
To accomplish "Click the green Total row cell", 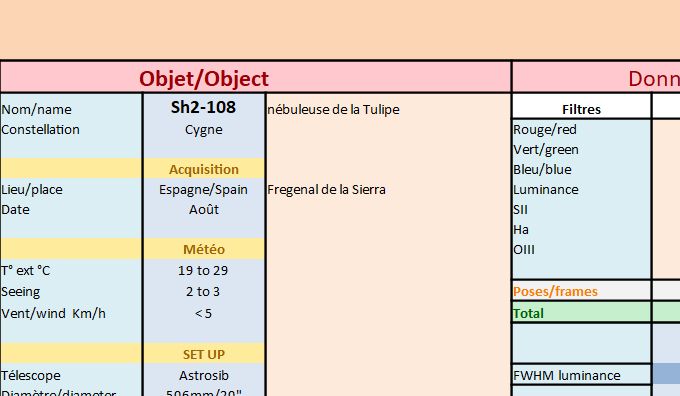I will [581, 313].
